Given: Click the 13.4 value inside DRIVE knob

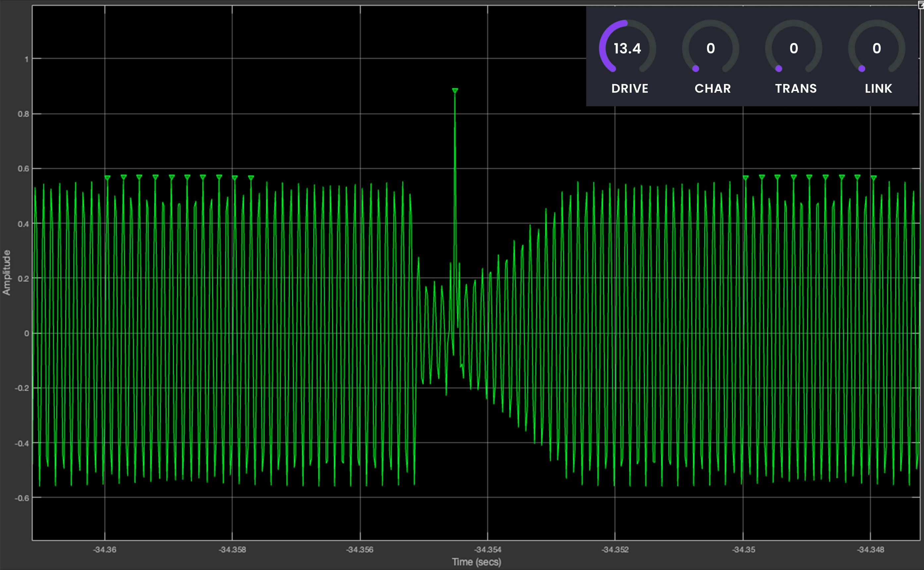Looking at the screenshot, I should [627, 48].
